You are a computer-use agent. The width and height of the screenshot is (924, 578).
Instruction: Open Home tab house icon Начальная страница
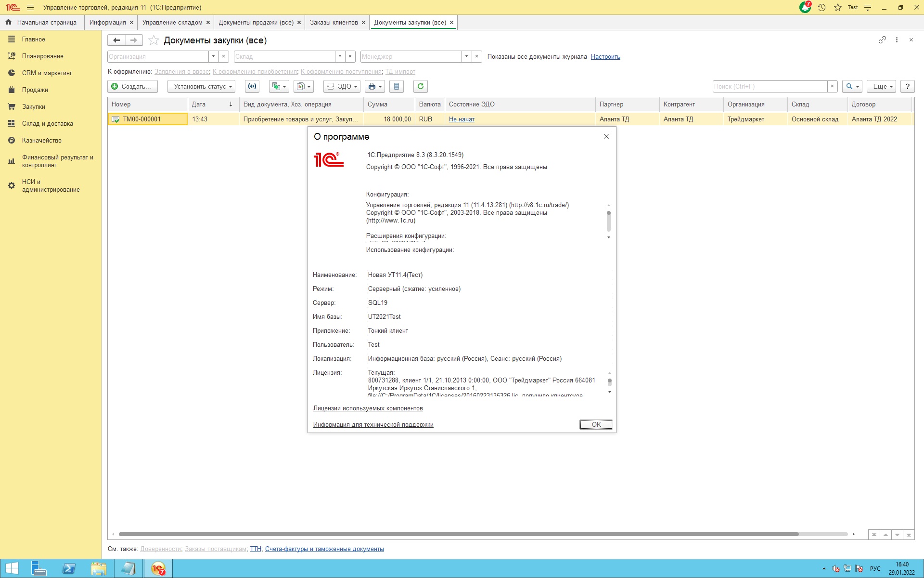pyautogui.click(x=41, y=22)
